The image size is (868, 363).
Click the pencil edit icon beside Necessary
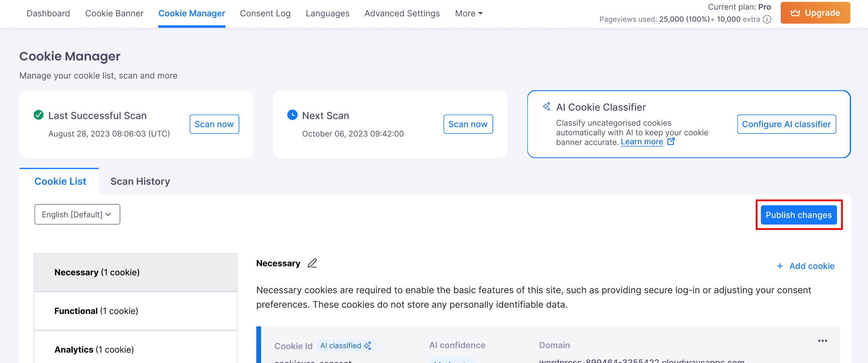[312, 263]
